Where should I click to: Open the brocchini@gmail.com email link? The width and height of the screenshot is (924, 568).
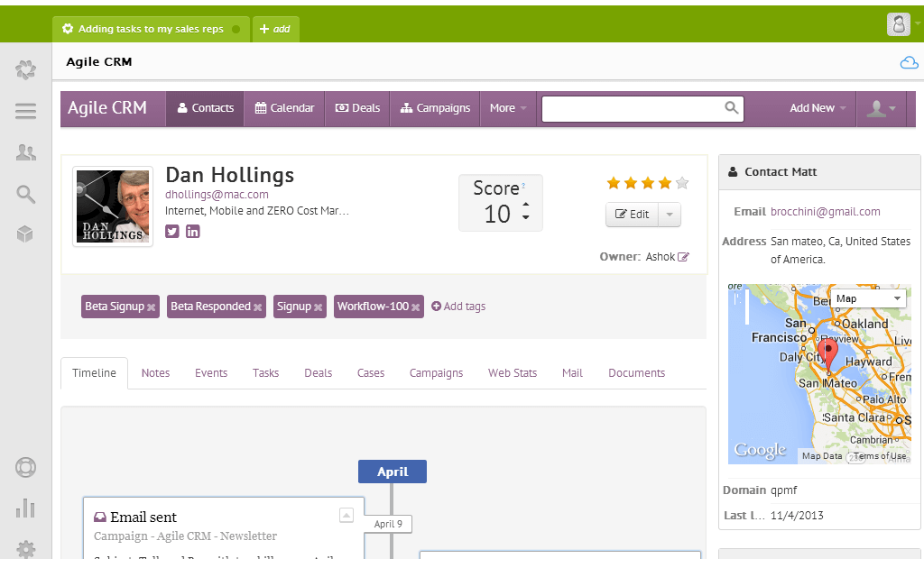click(x=825, y=212)
